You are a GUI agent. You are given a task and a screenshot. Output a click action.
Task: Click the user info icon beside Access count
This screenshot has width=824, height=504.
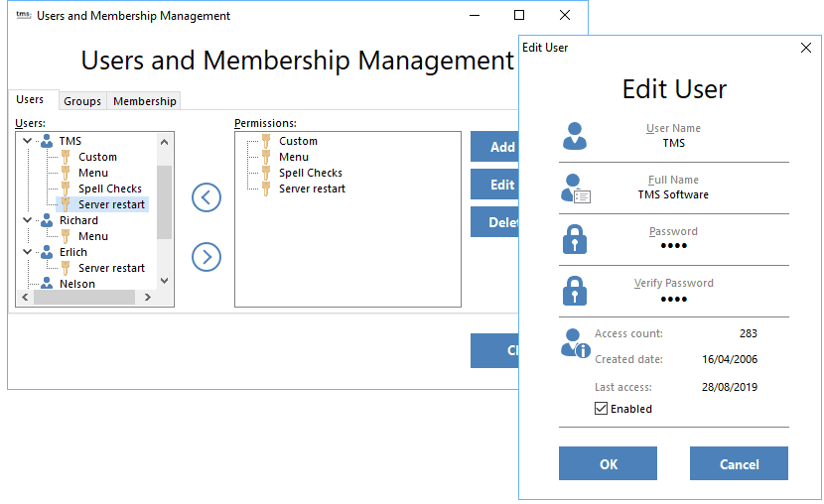point(575,343)
